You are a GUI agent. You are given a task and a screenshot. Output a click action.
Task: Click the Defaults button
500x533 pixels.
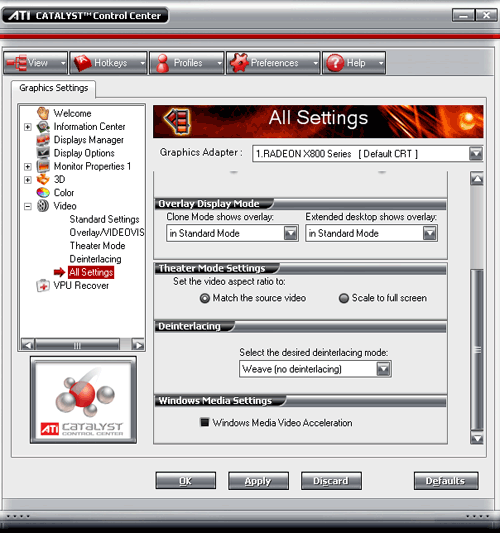446,481
